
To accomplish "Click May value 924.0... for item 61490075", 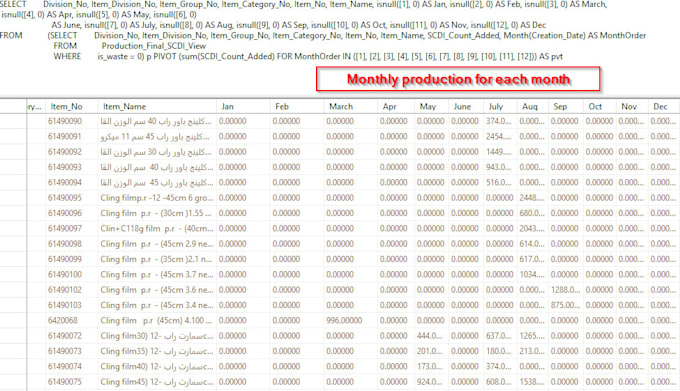I will click(x=430, y=382).
